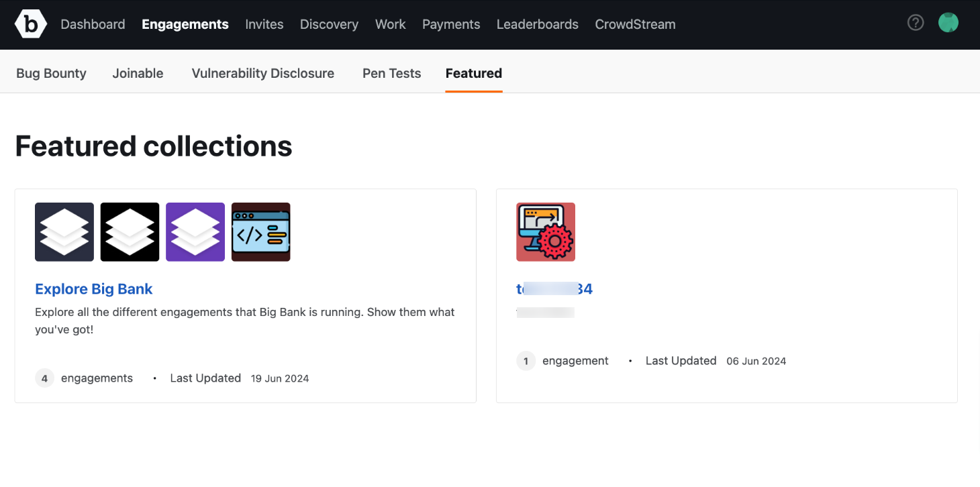Open Invites in top navigation
Viewport: 980px width, 487px height.
coord(264,24)
